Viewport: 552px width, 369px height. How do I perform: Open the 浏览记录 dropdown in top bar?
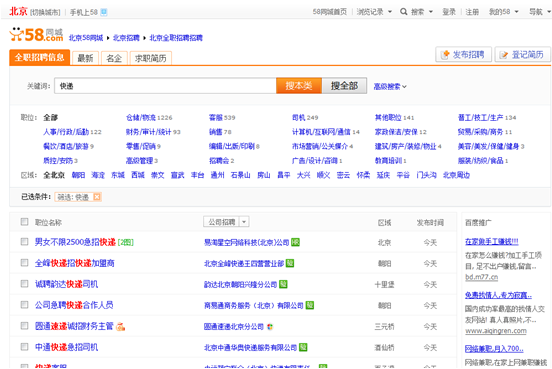coord(374,12)
